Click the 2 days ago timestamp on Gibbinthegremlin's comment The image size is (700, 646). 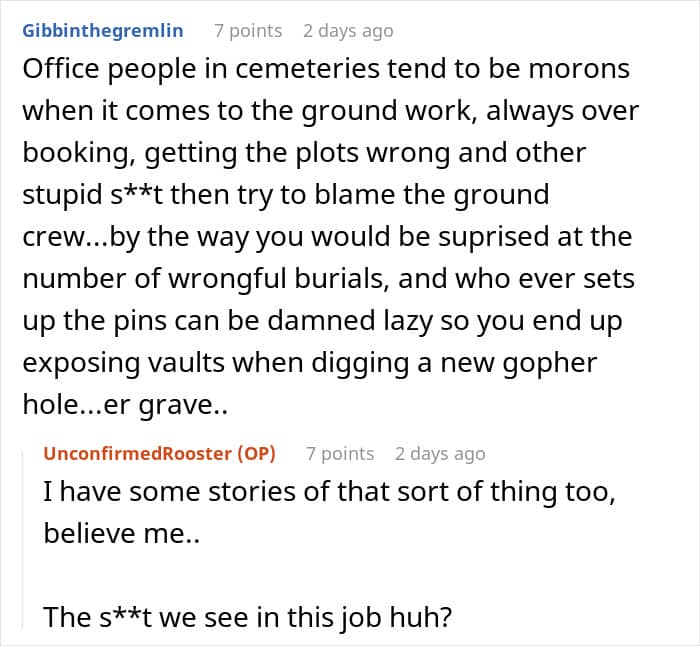pos(348,31)
